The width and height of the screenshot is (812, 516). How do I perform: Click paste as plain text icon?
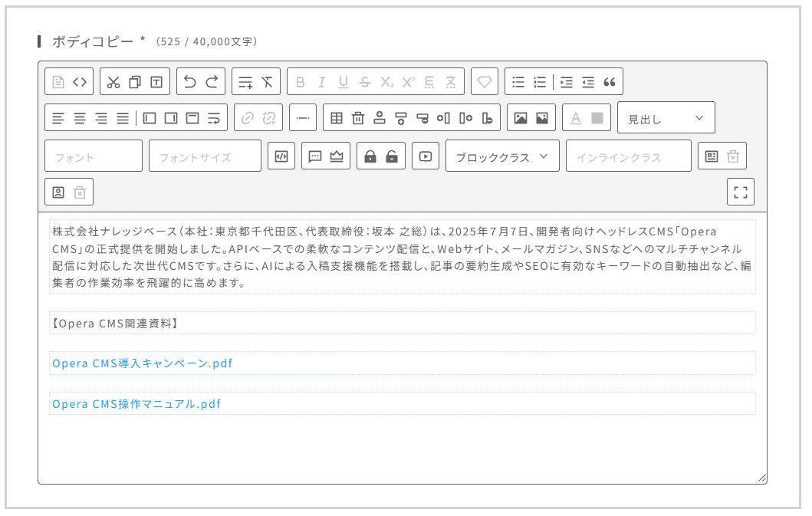[156, 82]
